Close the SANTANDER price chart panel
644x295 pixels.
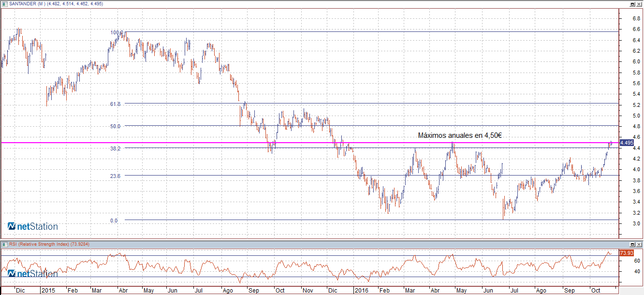[x=639, y=4]
